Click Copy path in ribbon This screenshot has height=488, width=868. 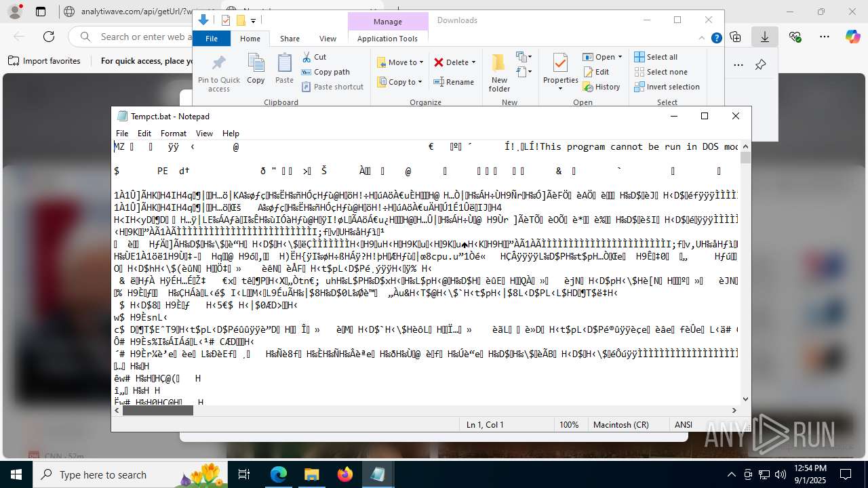point(325,72)
